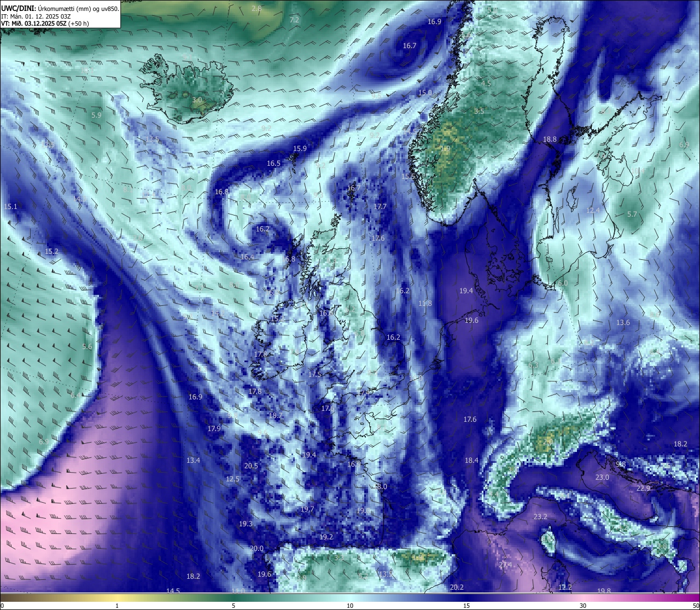Click the 3.5 value over Norway
The width and height of the screenshot is (700, 610).
tap(479, 112)
